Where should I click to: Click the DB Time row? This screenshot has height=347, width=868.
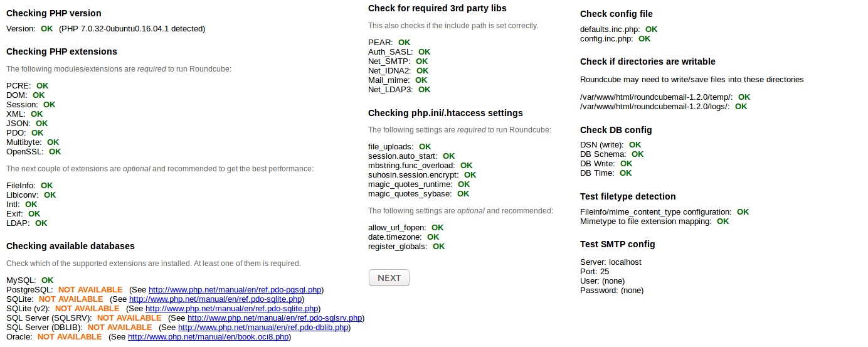(606, 173)
